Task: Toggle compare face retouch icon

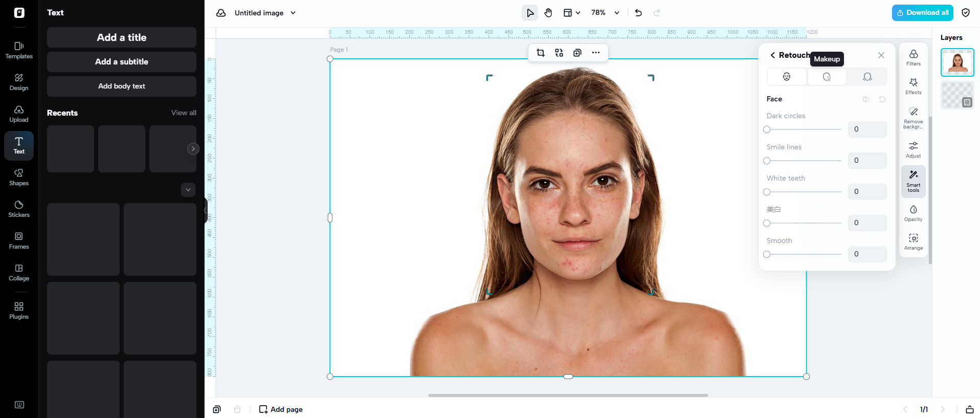Action: [866, 99]
